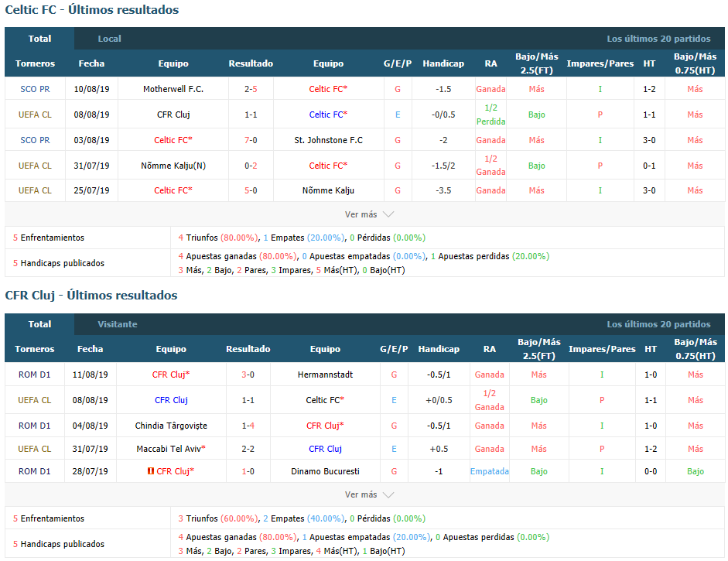Click the 2-5 result for Motherwell match
The height and width of the screenshot is (561, 728).
251,89
